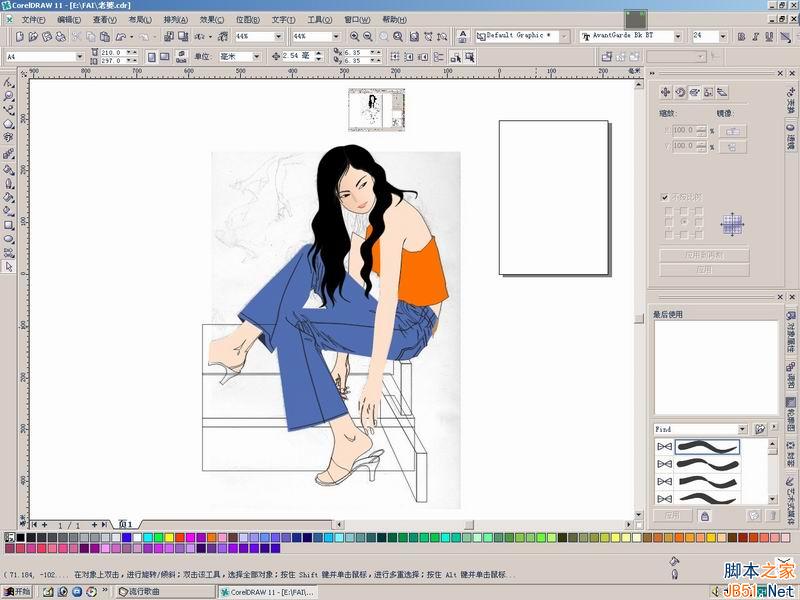Select the Pick tool in the toolbox
The height and width of the screenshot is (600, 800).
click(9, 266)
